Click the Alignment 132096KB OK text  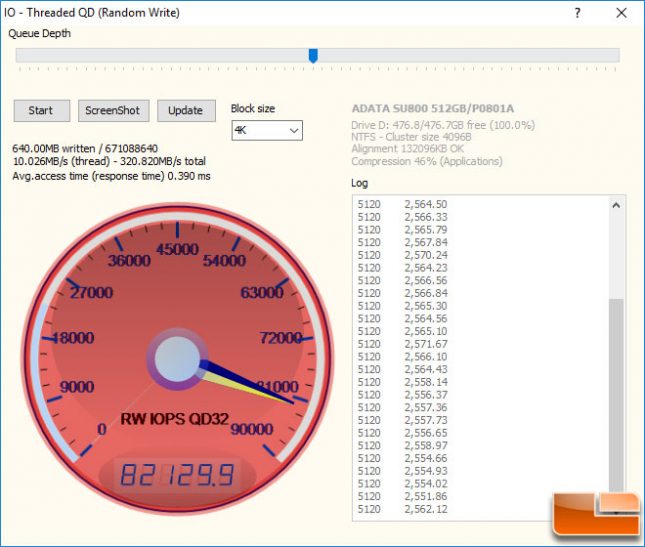(x=407, y=149)
